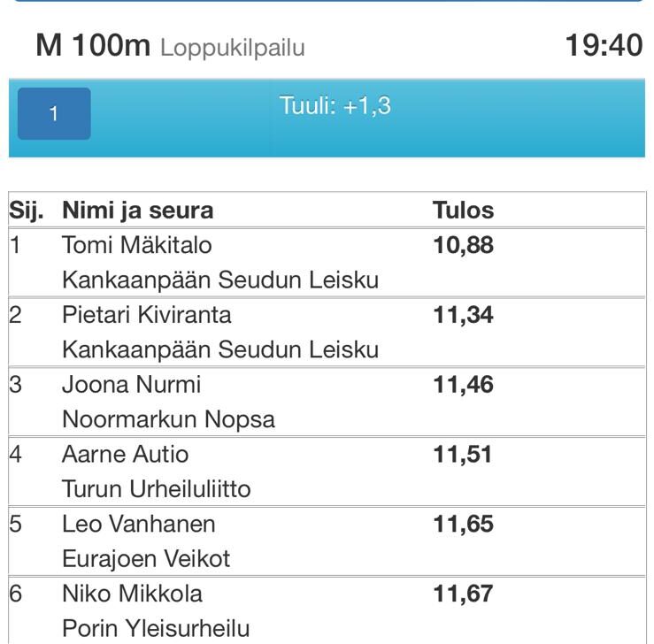This screenshot has width=654, height=644.
Task: Open athlete Joona Nurmi
Action: point(131,384)
